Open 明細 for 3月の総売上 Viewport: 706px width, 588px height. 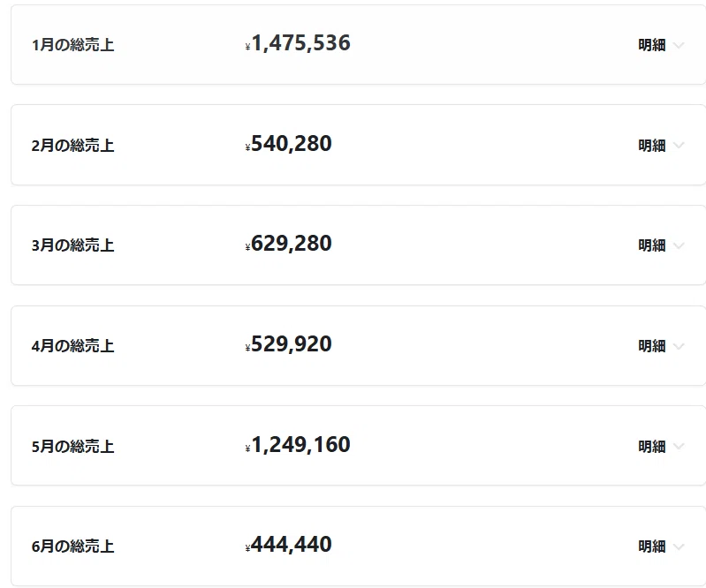[x=651, y=245]
